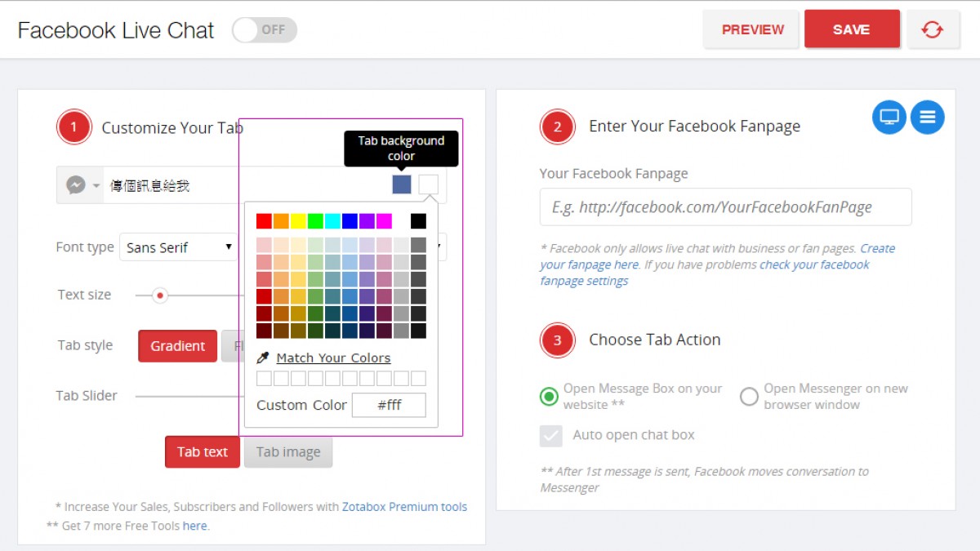
Task: Click the Messenger icon beside the tab text
Action: pyautogui.click(x=76, y=185)
